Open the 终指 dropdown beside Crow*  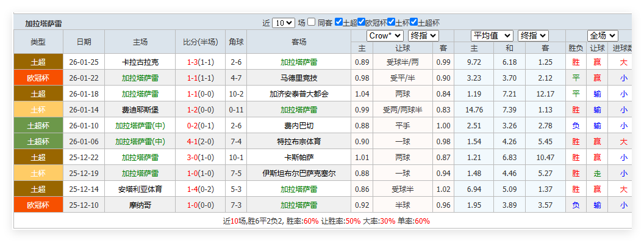coord(423,36)
